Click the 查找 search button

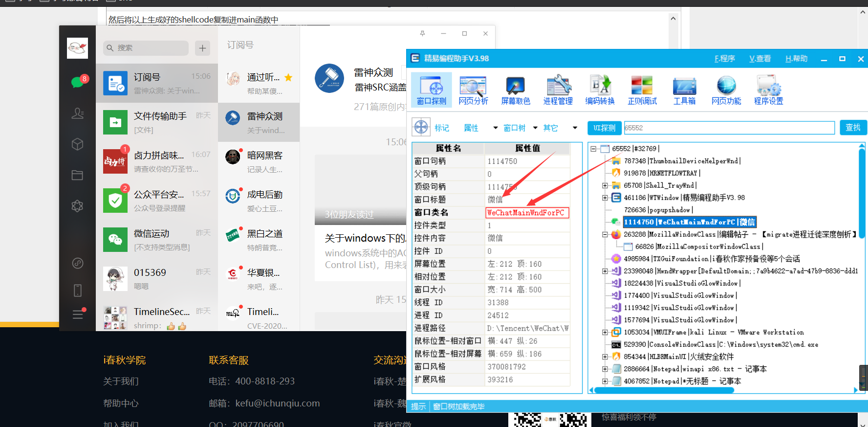click(x=853, y=128)
